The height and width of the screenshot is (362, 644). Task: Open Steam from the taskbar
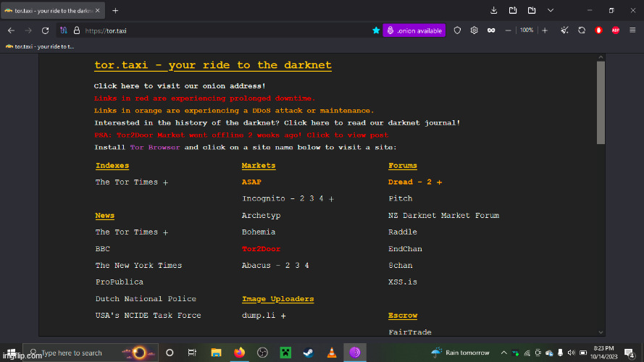point(309,352)
